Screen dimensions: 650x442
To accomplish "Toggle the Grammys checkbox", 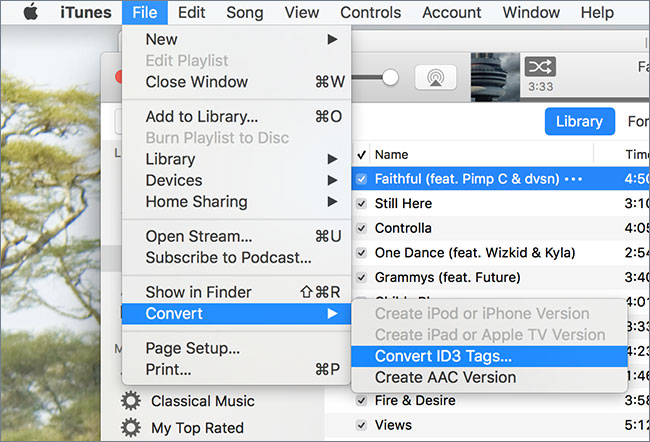I will 361,277.
